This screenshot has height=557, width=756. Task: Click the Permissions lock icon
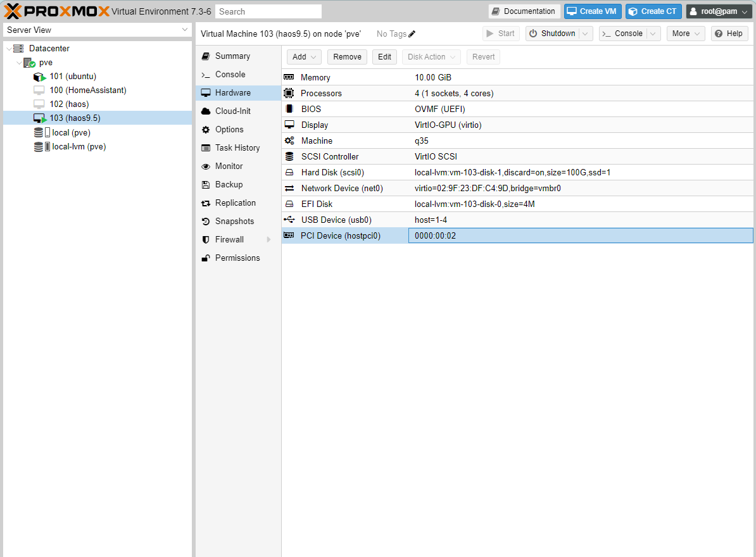coord(207,258)
